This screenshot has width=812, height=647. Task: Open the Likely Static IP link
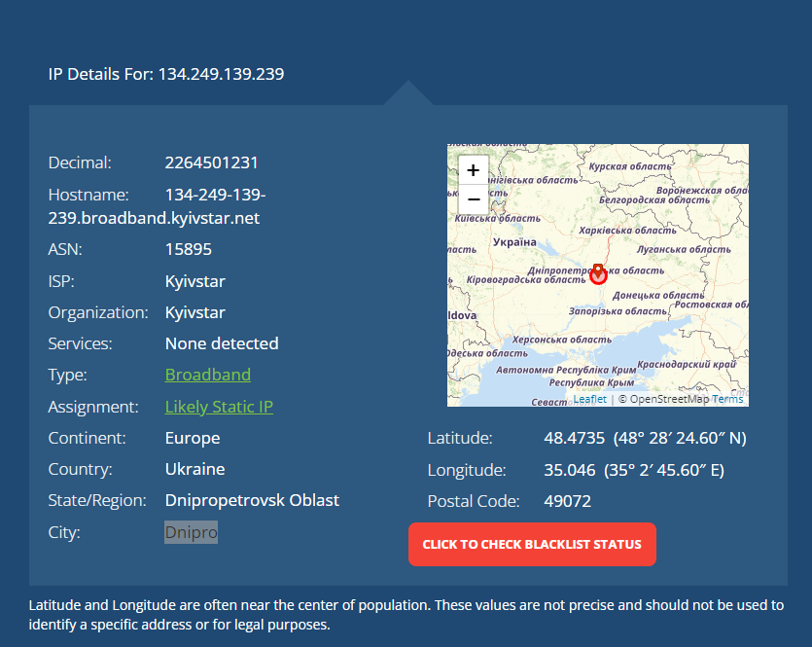[219, 407]
